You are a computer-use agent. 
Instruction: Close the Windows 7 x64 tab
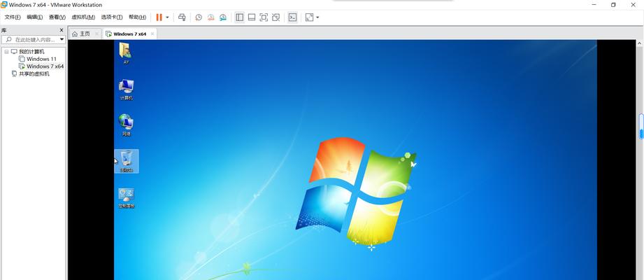click(x=152, y=34)
